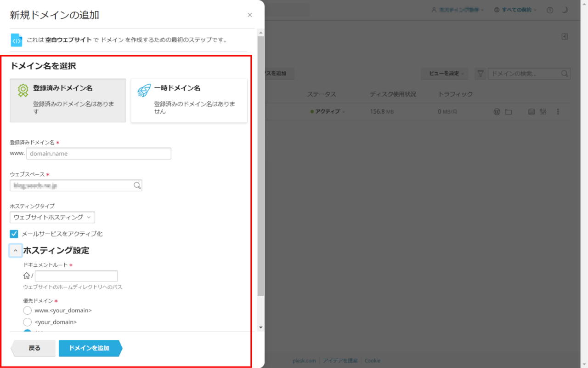Collapse the ホスティング設定 section
Screen dimensions: 588x368
click(x=15, y=250)
